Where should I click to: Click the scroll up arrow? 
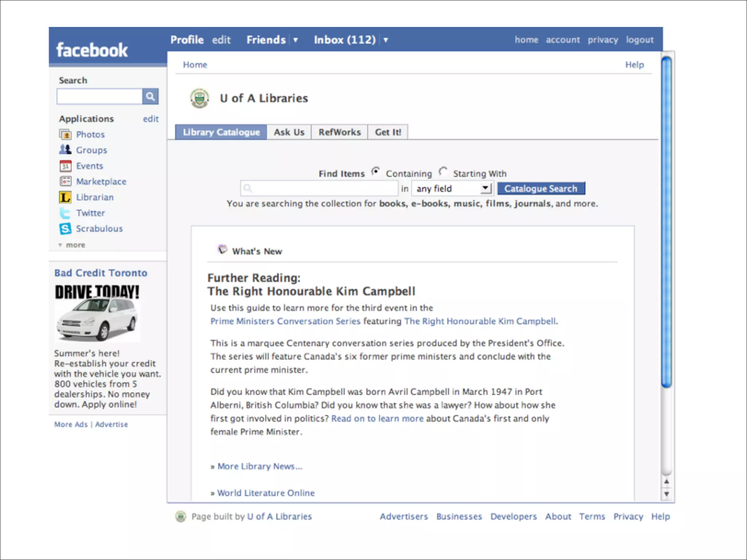(x=666, y=482)
